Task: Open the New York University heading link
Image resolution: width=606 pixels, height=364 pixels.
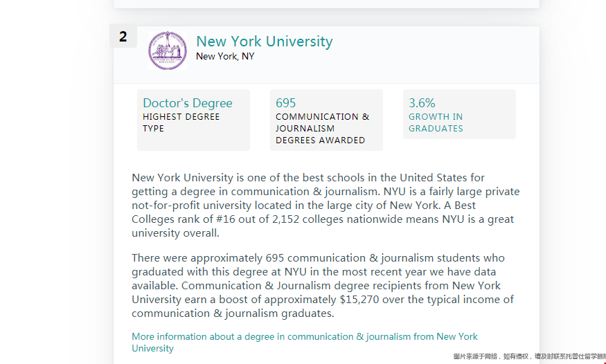Action: pyautogui.click(x=265, y=42)
